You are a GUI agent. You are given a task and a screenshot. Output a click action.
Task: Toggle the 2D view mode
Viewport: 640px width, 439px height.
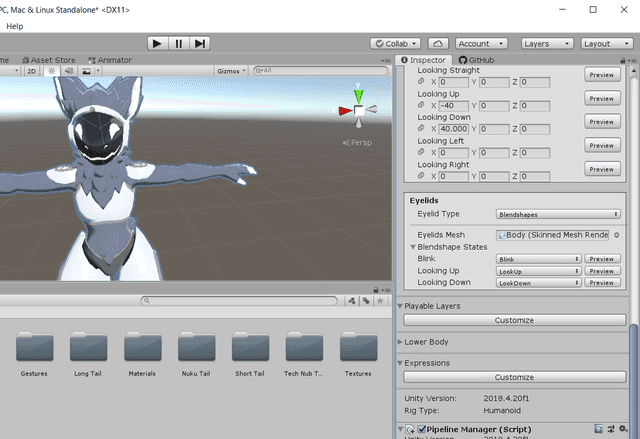click(32, 71)
